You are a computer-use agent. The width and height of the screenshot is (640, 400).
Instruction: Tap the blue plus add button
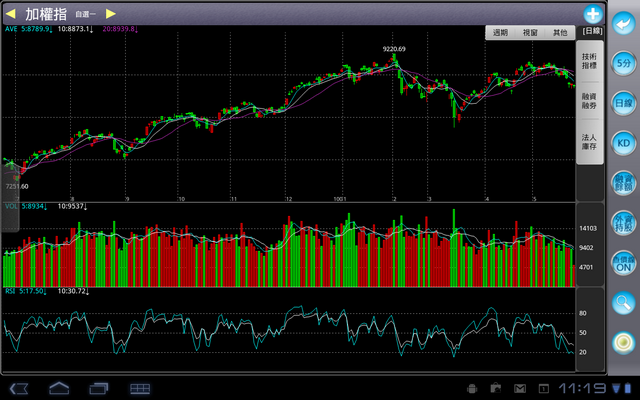click(593, 15)
